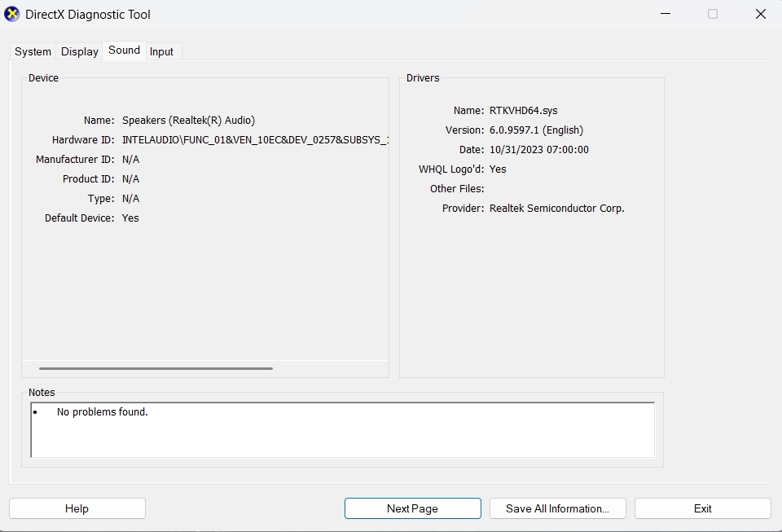Click the horizontal scrollbar under the Device details

click(x=155, y=368)
